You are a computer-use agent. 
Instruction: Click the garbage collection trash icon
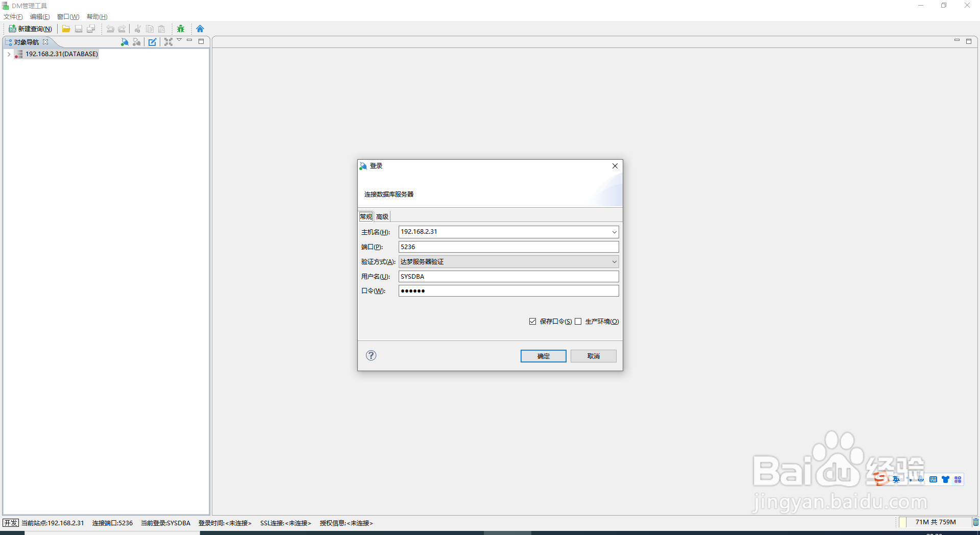click(x=975, y=522)
